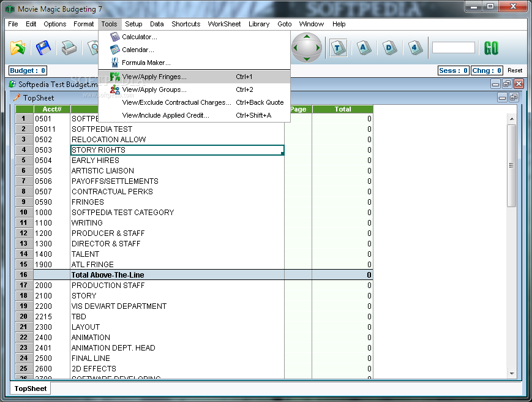532x402 pixels.
Task: Restore the TopSheet inner panel
Action: 514,98
